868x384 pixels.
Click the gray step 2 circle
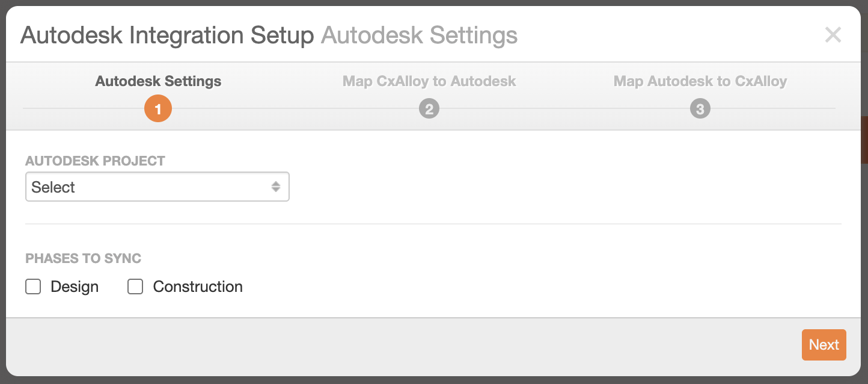click(429, 110)
